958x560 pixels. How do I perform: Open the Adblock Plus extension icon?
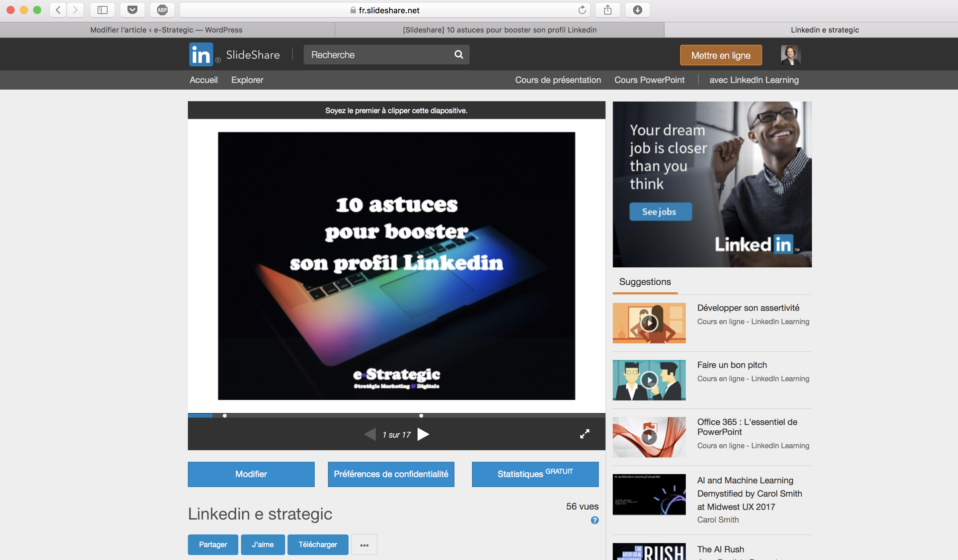[x=162, y=10]
